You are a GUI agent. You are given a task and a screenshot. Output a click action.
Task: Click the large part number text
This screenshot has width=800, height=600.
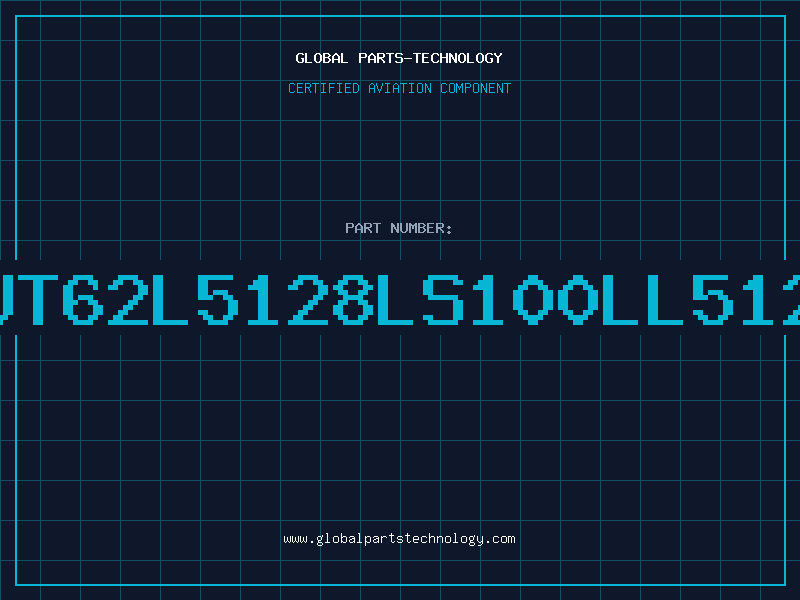(400, 299)
